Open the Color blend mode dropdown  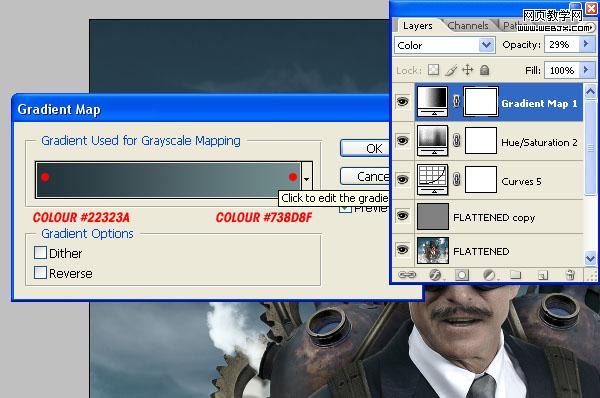445,45
